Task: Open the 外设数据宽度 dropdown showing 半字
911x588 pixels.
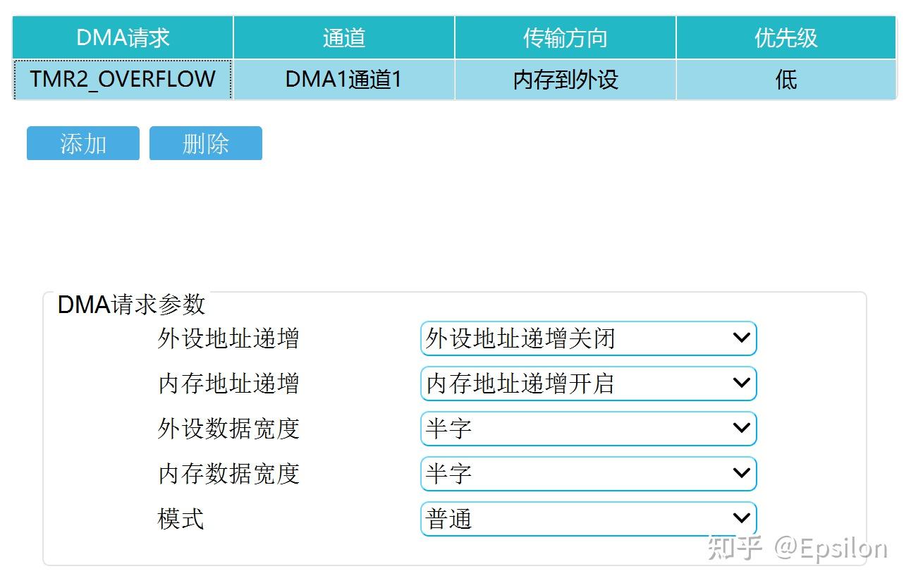Action: [x=589, y=429]
